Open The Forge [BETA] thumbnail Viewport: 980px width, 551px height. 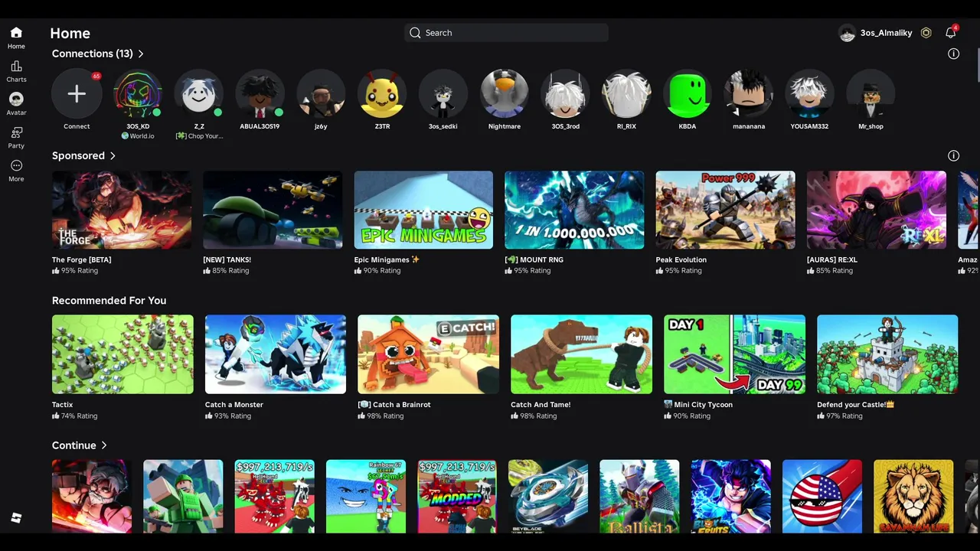tap(122, 210)
